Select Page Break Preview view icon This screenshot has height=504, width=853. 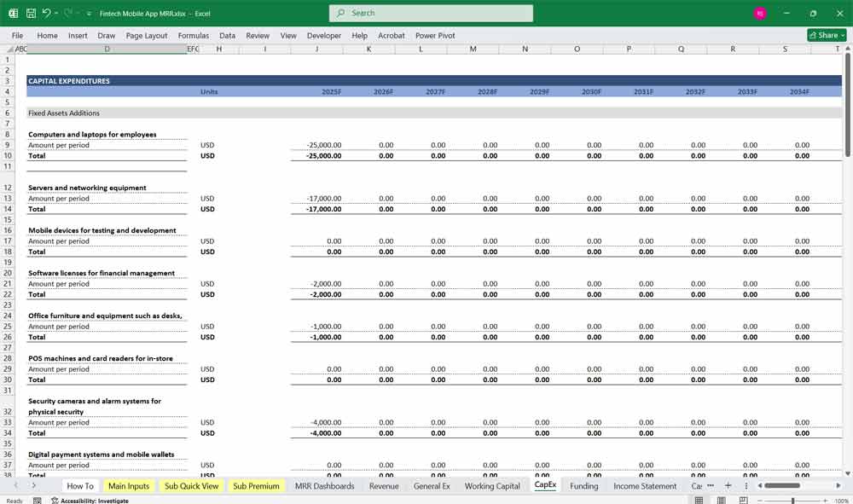click(742, 501)
